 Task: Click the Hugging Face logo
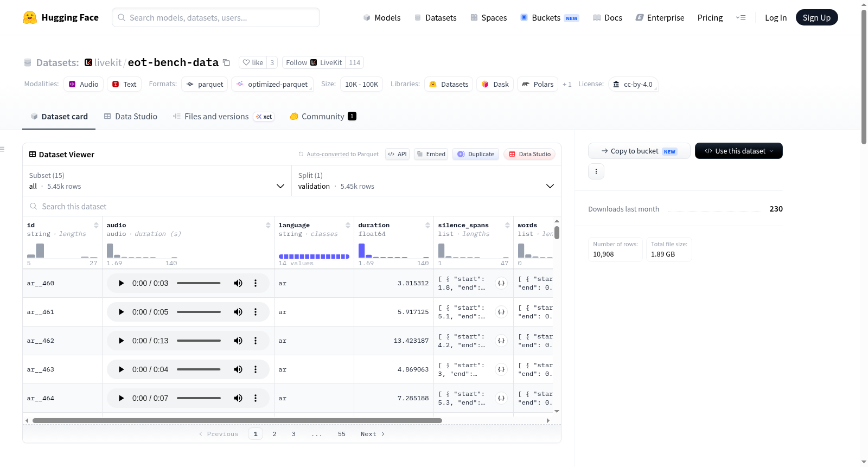60,17
